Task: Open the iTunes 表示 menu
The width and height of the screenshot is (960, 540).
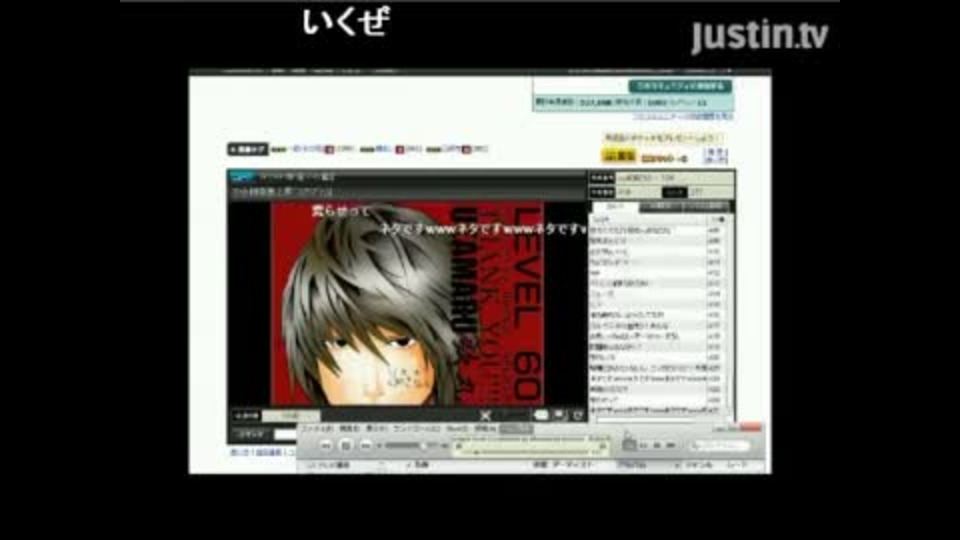Action: [x=376, y=429]
